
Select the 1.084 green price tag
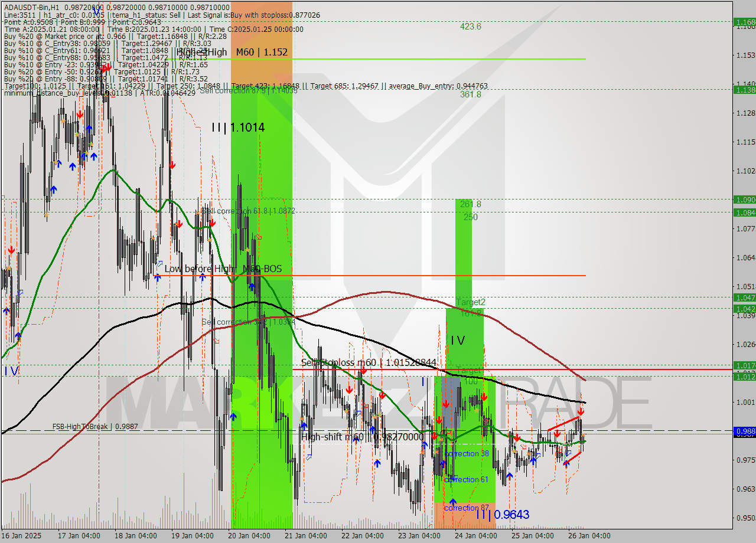tap(744, 212)
